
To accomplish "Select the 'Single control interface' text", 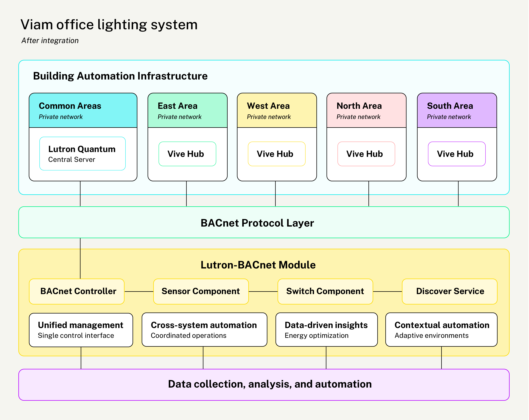I will coord(76,336).
